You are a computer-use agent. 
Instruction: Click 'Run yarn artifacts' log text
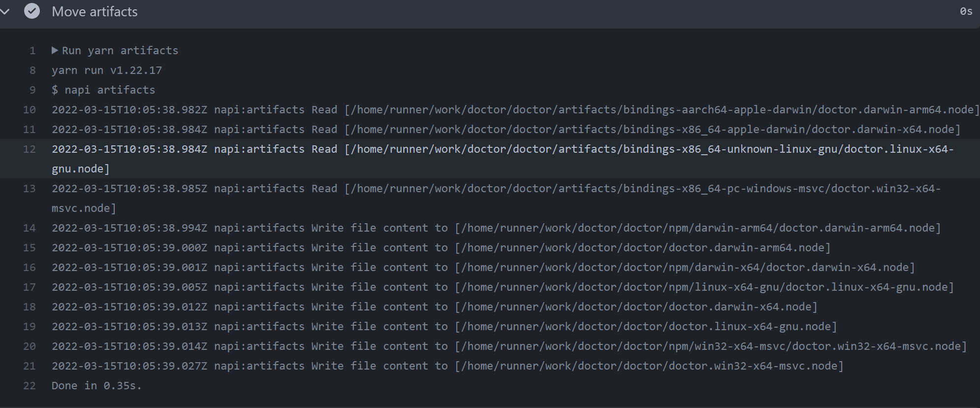pos(120,50)
